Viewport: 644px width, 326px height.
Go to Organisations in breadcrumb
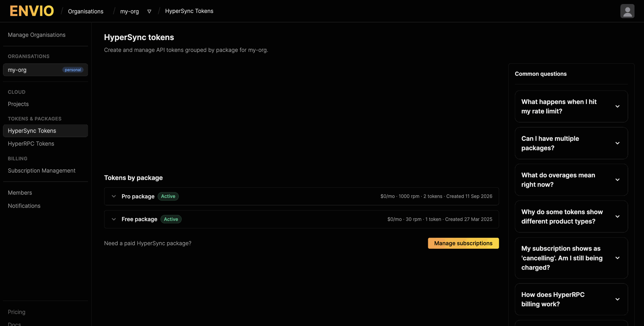86,11
